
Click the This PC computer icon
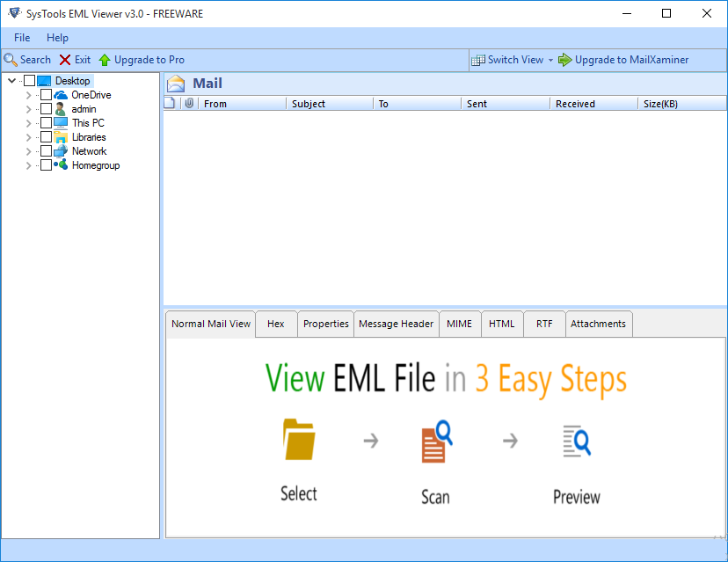click(x=61, y=123)
